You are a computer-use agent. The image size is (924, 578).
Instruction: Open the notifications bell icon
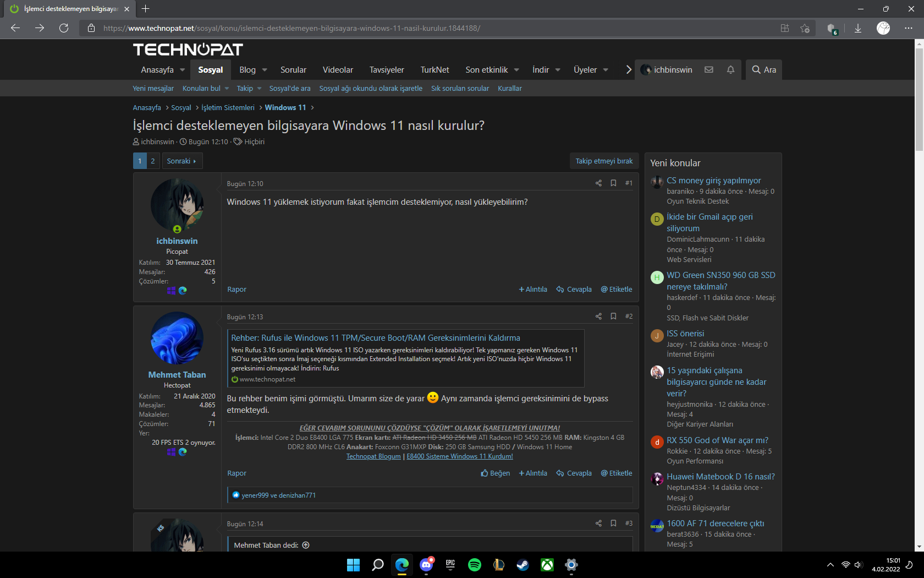point(730,70)
